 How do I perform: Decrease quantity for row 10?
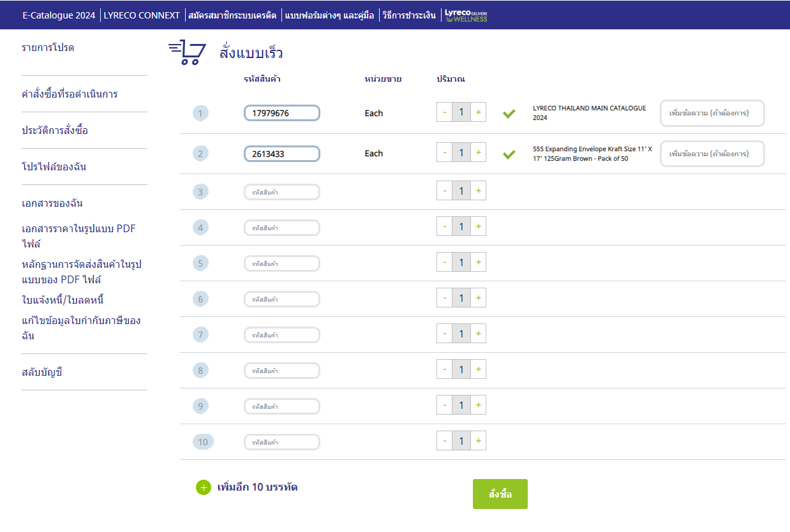pyautogui.click(x=445, y=440)
